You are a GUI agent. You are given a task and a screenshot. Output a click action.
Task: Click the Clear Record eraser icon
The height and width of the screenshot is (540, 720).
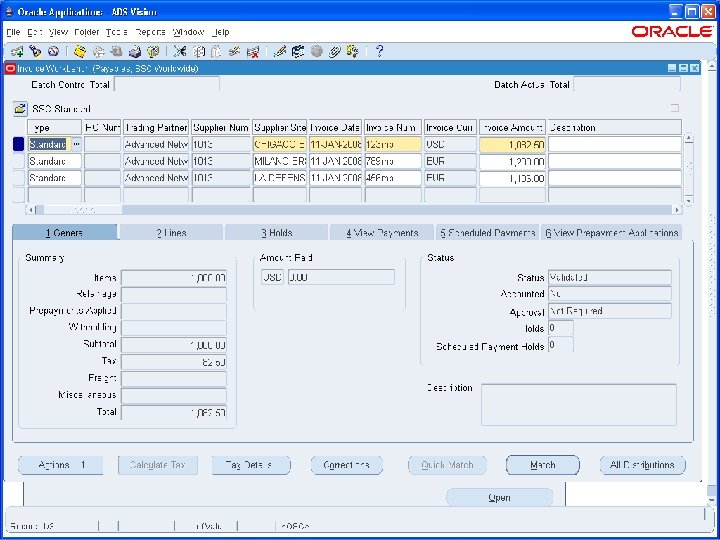pos(235,51)
